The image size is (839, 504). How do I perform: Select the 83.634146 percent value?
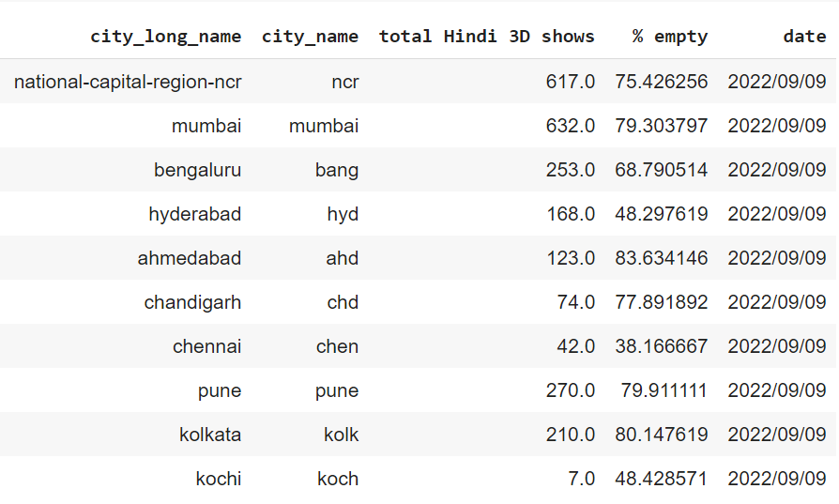click(662, 258)
